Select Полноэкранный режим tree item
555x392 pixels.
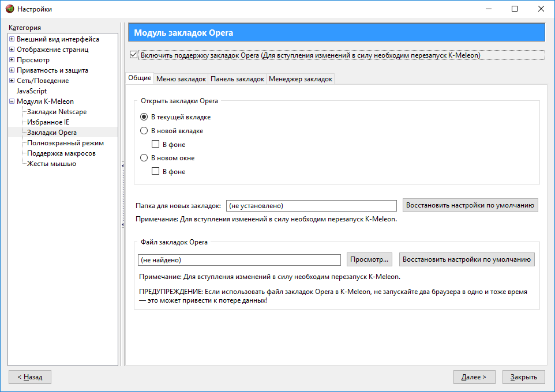click(x=66, y=143)
